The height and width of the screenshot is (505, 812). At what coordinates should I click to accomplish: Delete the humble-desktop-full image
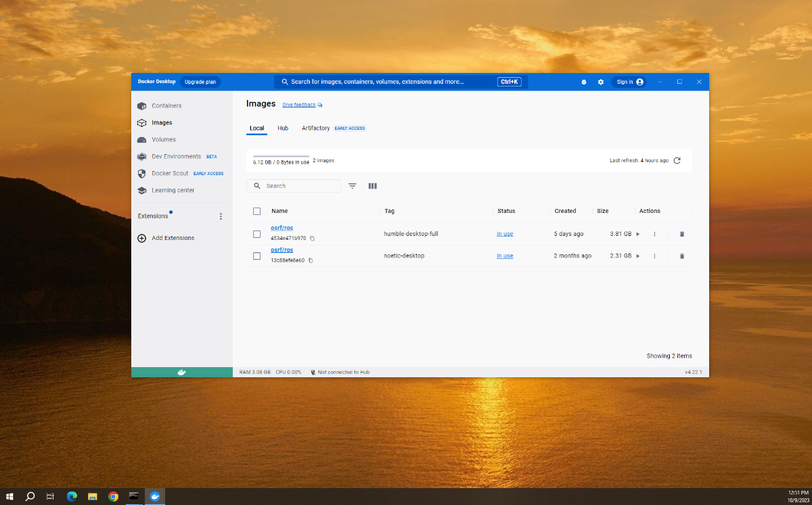click(682, 234)
